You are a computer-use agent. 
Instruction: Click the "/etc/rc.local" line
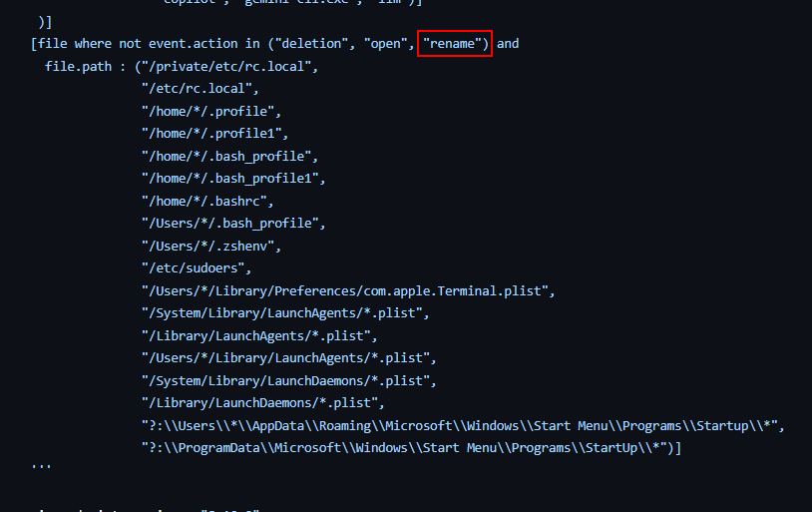(200, 89)
